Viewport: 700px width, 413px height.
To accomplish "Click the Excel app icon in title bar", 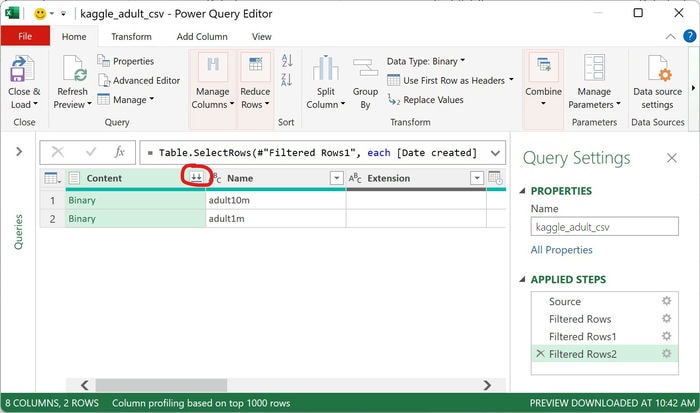I will click(x=12, y=13).
